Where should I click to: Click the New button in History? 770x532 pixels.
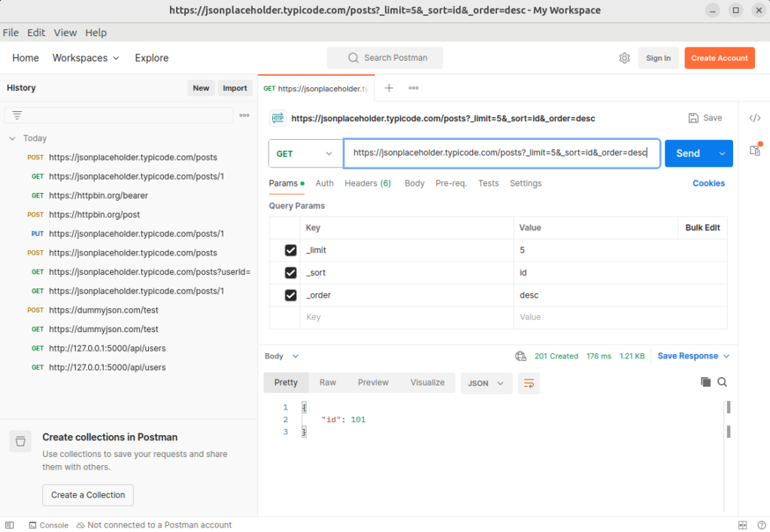[201, 89]
